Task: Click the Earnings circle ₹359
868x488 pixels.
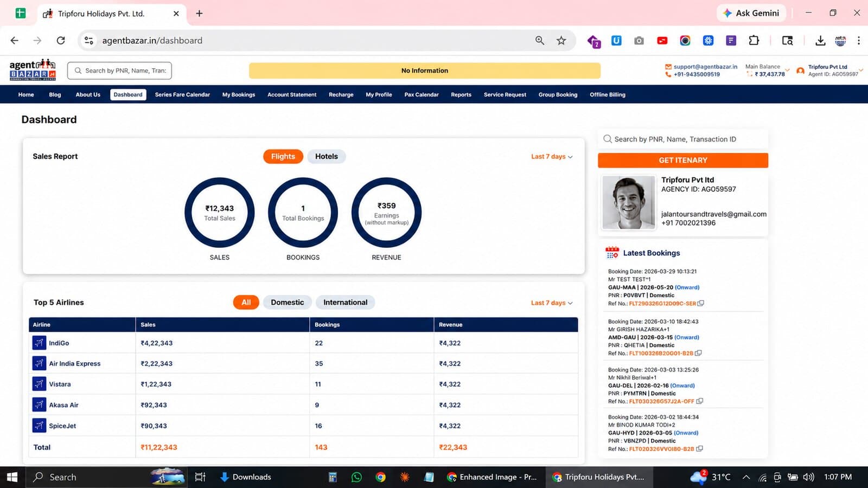Action: [x=387, y=213]
